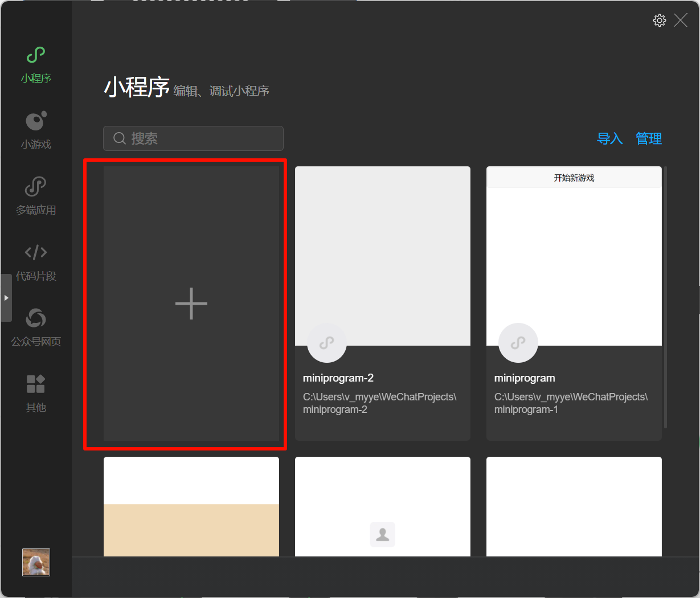Click the 导入 (Import) link

pyautogui.click(x=610, y=138)
